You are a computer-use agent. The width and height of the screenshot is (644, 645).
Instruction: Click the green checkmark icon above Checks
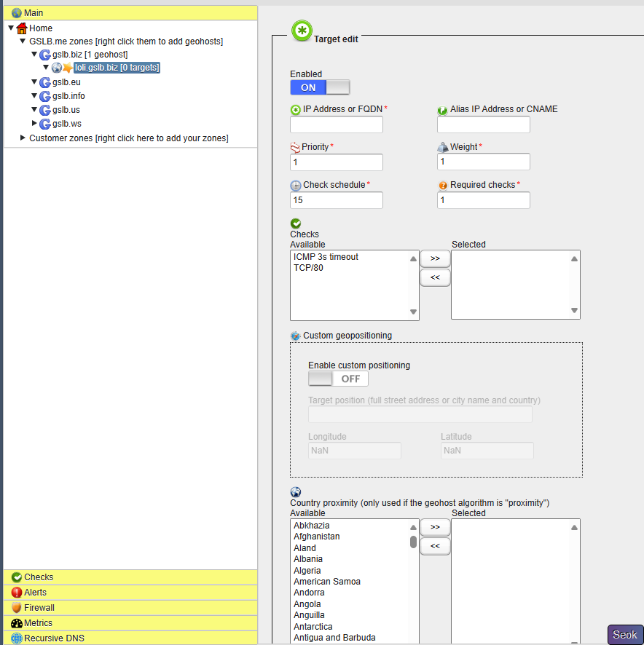pyautogui.click(x=296, y=223)
